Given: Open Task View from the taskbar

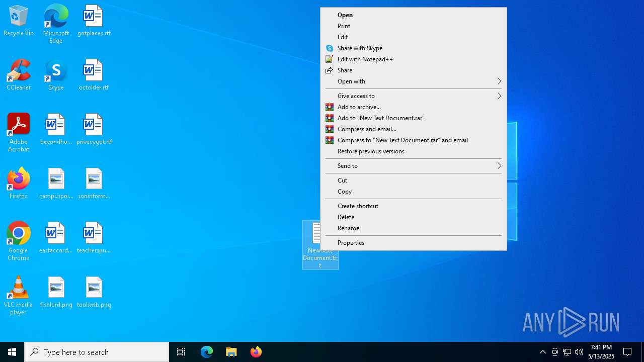Looking at the screenshot, I should tap(181, 352).
